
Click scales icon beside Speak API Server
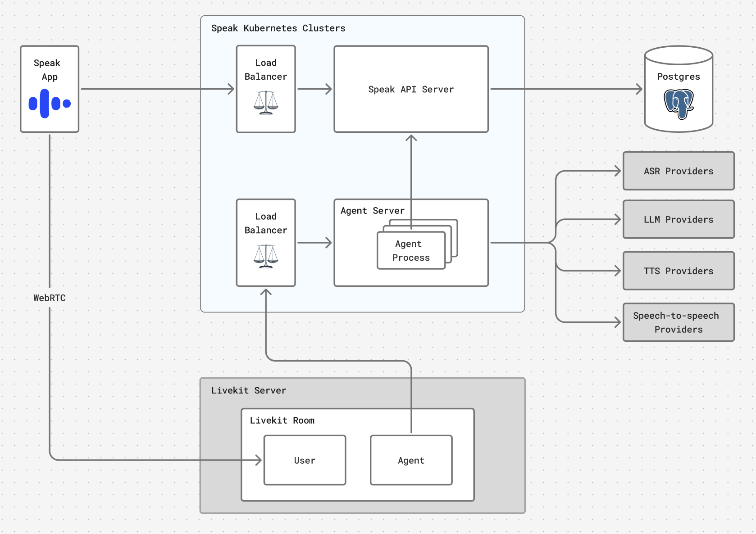click(x=266, y=103)
